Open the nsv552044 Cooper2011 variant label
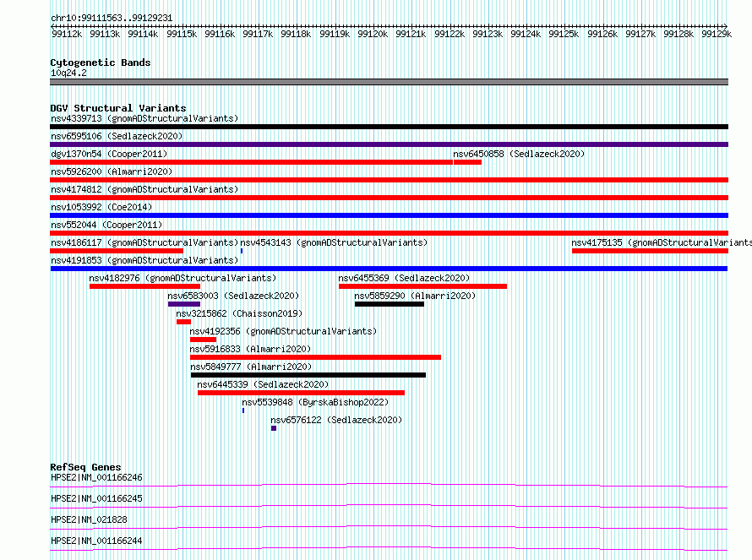The image size is (752, 560). tap(106, 225)
